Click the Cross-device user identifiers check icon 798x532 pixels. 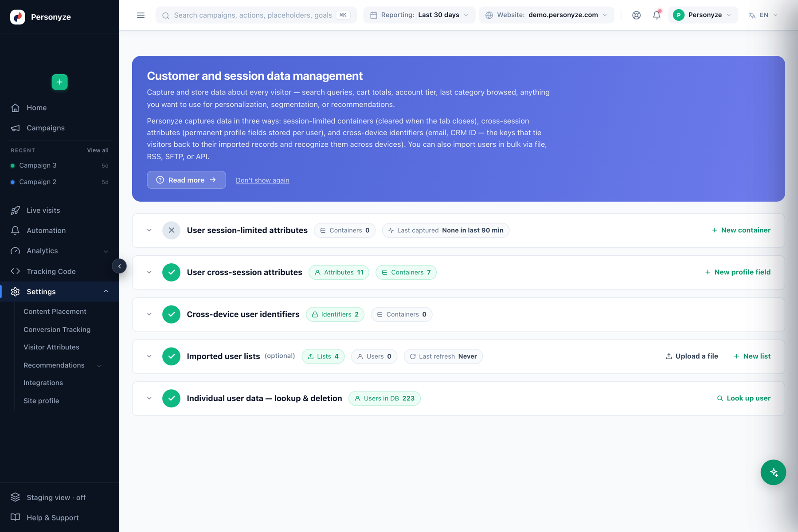[x=171, y=314]
